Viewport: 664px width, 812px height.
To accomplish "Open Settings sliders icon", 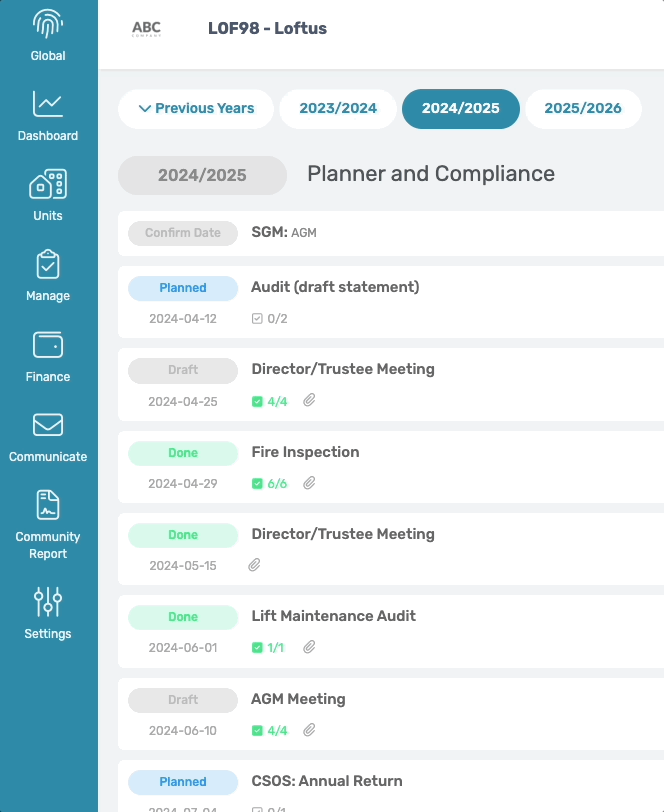I will click(x=48, y=602).
